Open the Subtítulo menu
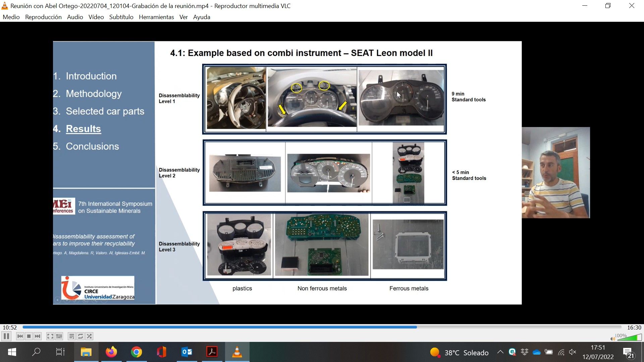This screenshot has height=362, width=644. pos(121,17)
